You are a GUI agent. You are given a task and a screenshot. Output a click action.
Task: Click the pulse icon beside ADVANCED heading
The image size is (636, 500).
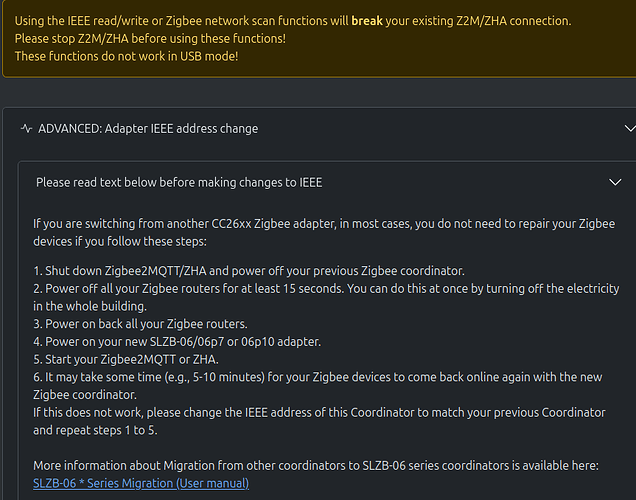click(26, 129)
